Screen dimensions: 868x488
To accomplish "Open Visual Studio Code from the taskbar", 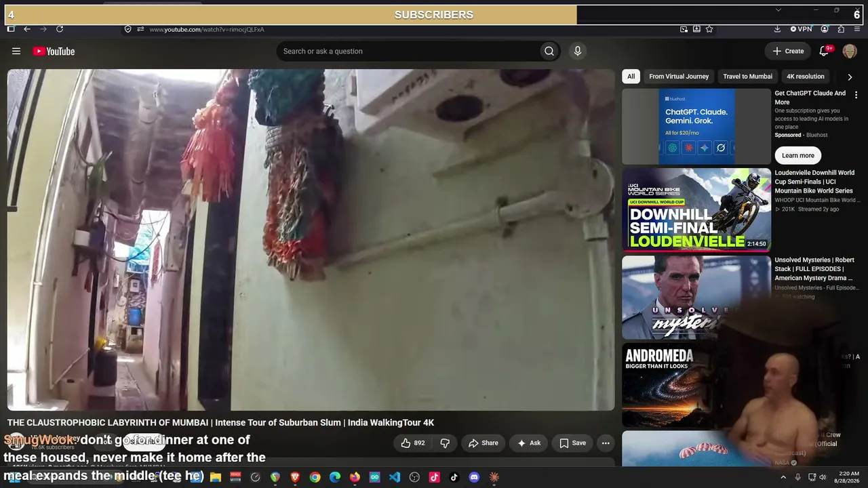I will [395, 477].
